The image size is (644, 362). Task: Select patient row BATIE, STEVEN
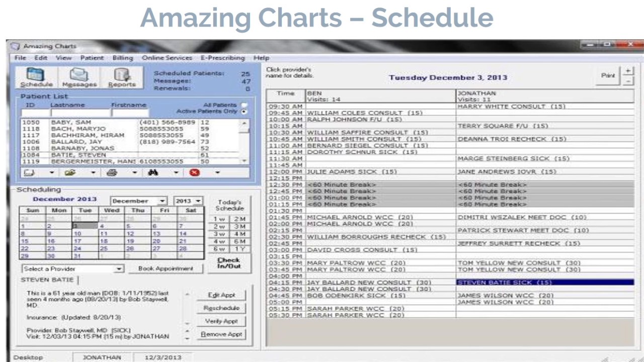click(x=130, y=155)
